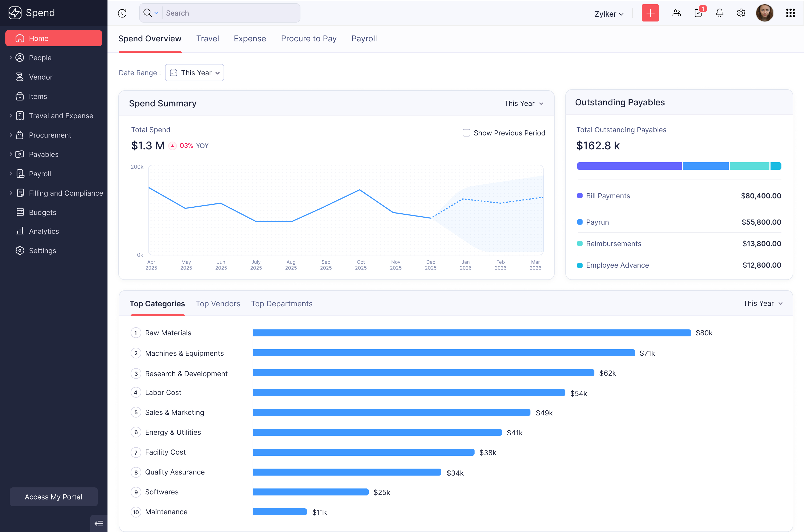Click the refresh icon beside search
The height and width of the screenshot is (532, 804).
(122, 13)
